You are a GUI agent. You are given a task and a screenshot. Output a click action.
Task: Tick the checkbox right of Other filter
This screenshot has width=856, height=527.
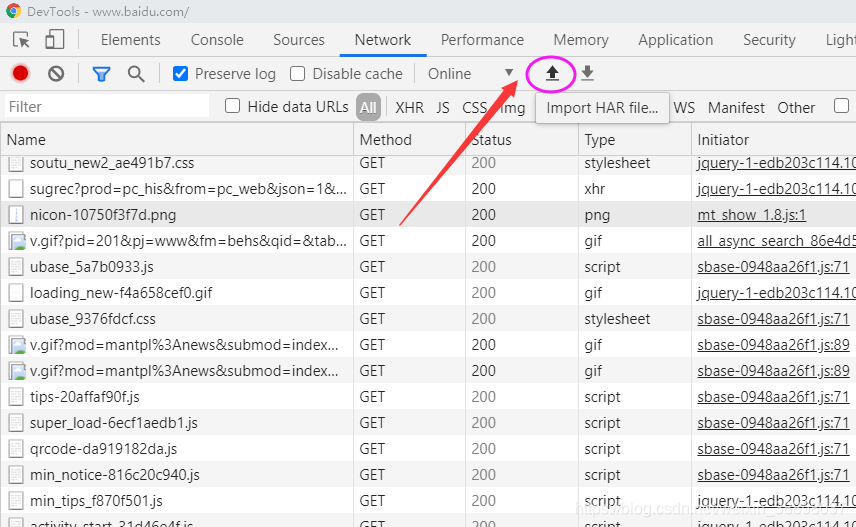point(842,105)
